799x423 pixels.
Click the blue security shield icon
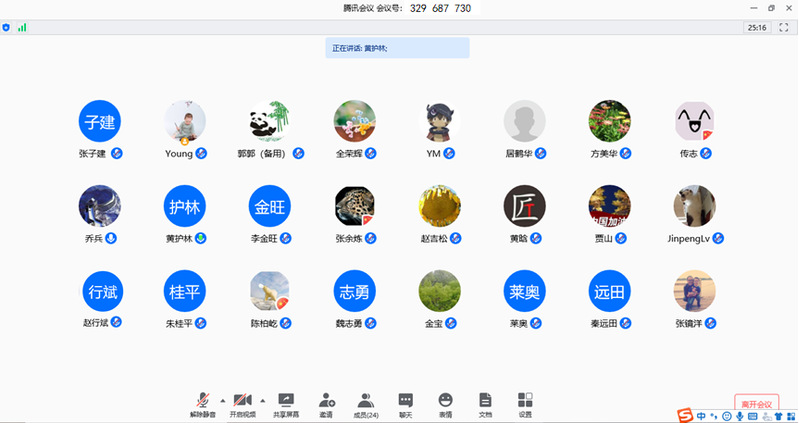click(7, 28)
